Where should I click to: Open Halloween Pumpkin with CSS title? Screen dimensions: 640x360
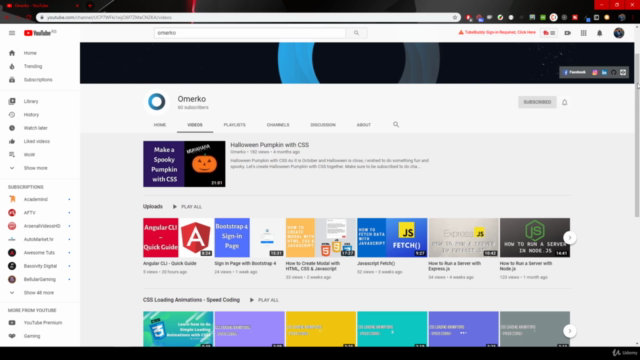click(269, 145)
